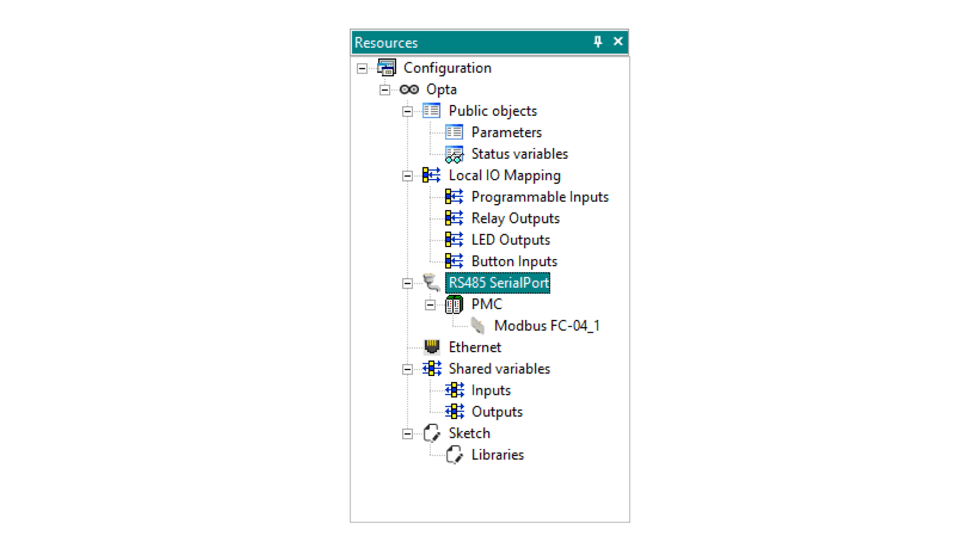Pin the Resources panel

598,42
